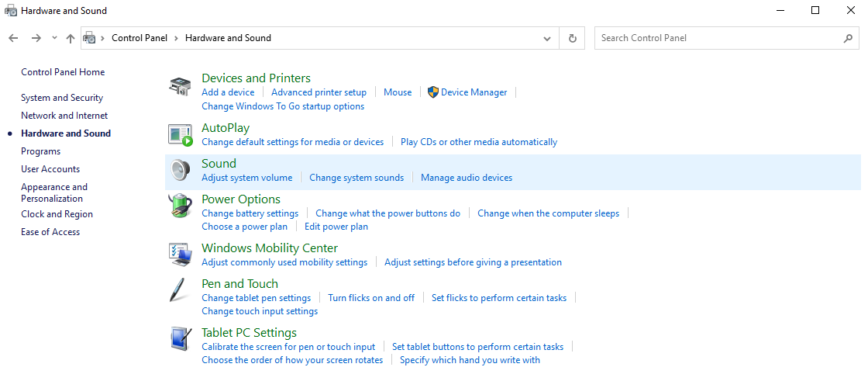Adjust settings before giving a presentation
The width and height of the screenshot is (868, 381).
pos(474,262)
